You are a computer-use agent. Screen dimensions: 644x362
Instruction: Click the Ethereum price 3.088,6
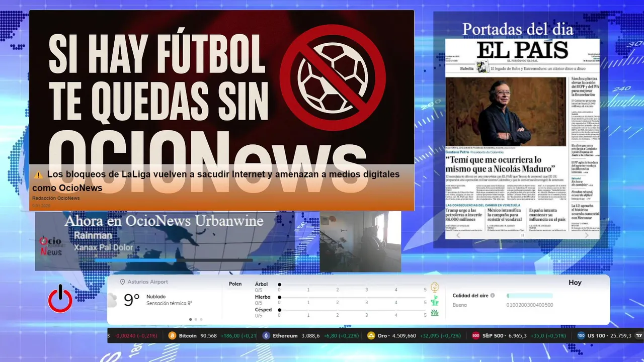310,336
